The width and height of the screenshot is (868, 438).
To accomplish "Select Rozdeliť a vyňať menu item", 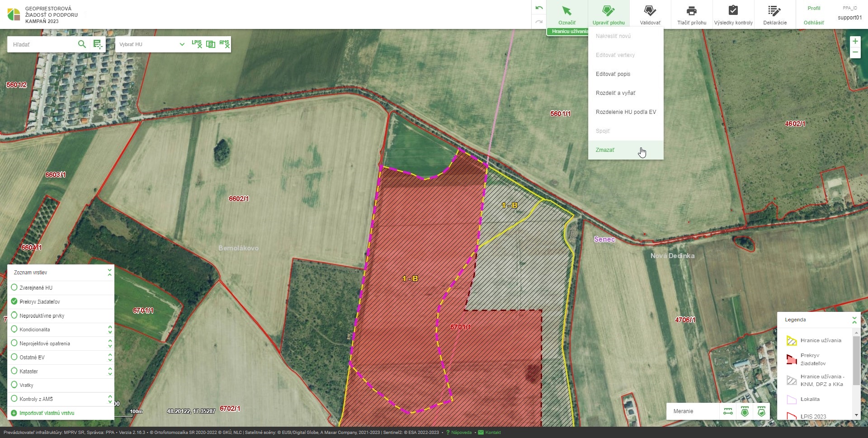I will [x=615, y=93].
